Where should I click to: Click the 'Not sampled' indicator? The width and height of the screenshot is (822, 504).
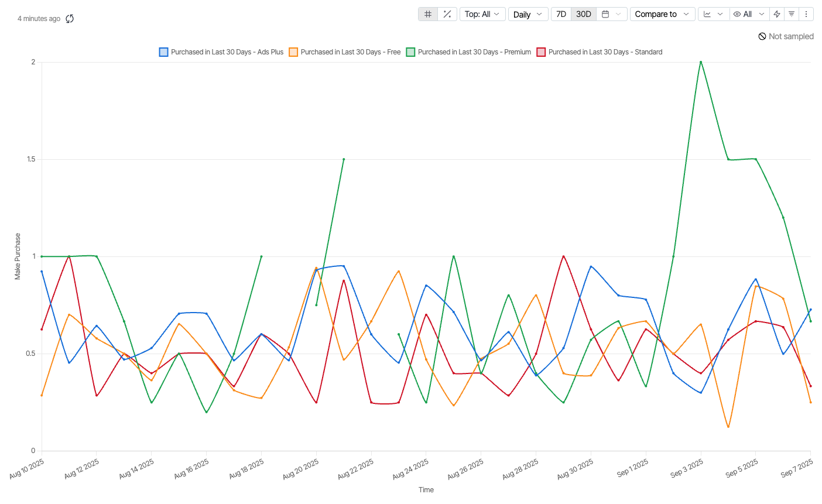click(786, 36)
